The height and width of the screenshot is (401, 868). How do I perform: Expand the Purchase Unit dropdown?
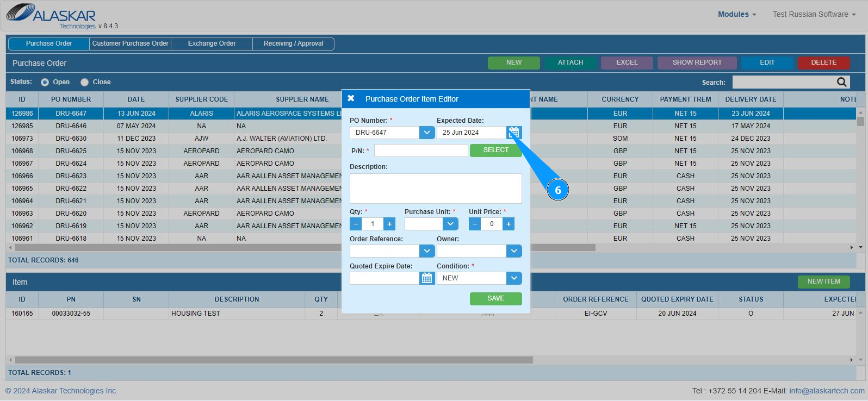[x=450, y=224]
